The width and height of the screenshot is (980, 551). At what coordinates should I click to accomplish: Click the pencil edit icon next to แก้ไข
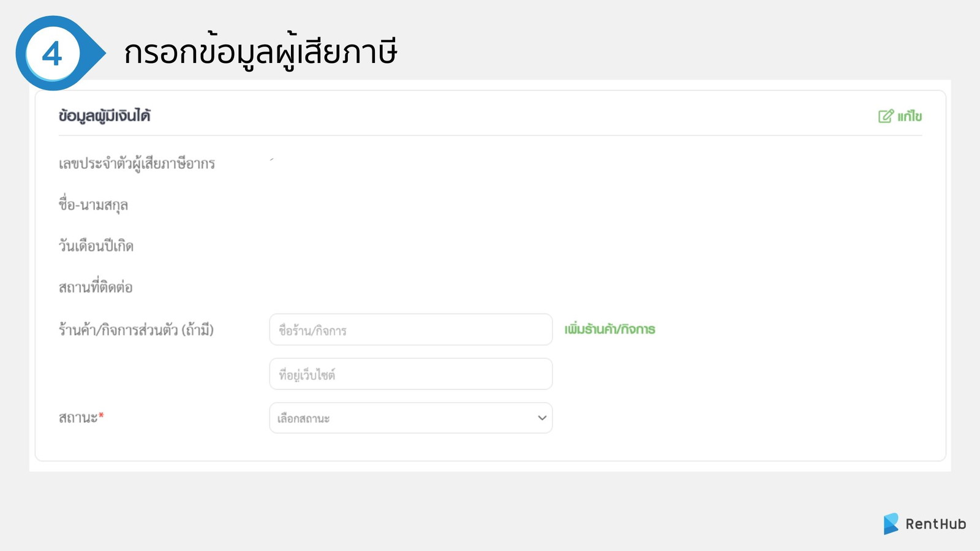click(885, 116)
